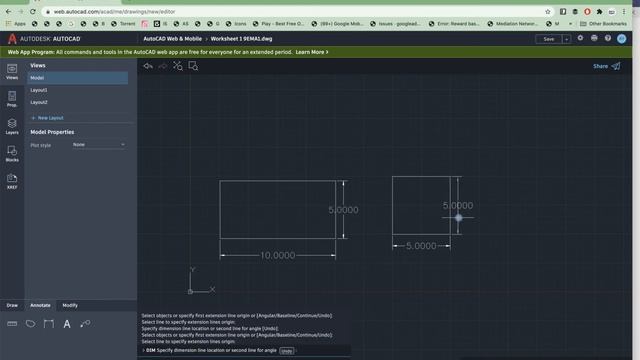Screen dimensions: 640x360
Task: Switch to the Draw tab
Action: coord(12,305)
